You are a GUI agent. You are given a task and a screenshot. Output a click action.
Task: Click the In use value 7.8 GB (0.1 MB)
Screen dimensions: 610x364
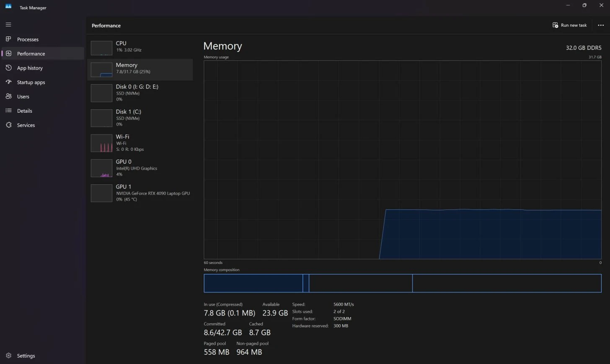click(230, 313)
